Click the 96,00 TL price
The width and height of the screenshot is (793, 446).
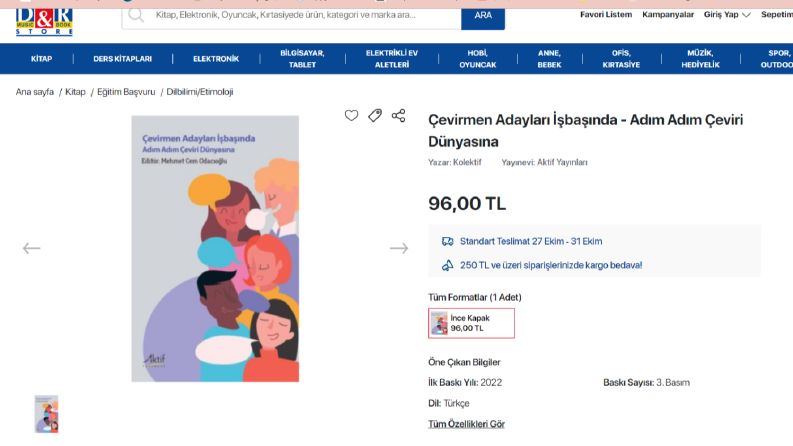click(467, 204)
